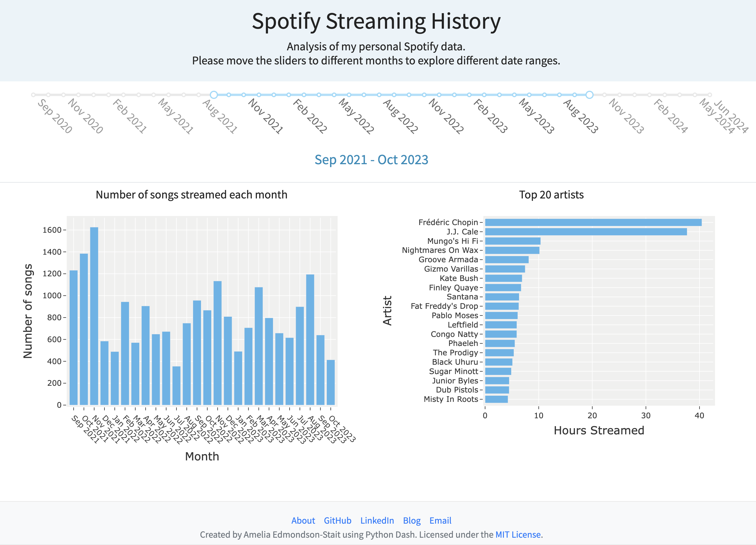Click the Congo Natty artist label
The width and height of the screenshot is (756, 545).
454,334
